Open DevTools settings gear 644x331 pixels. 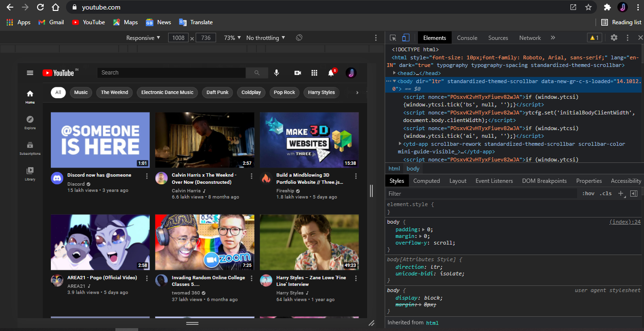click(x=614, y=38)
